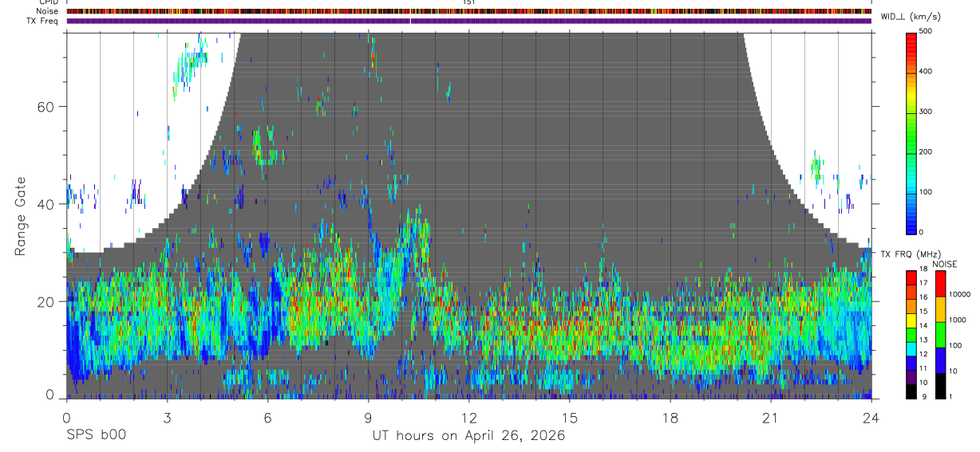The width and height of the screenshot is (980, 452).
Task: Click the 200 tick on the width colorbar
Action: [926, 151]
